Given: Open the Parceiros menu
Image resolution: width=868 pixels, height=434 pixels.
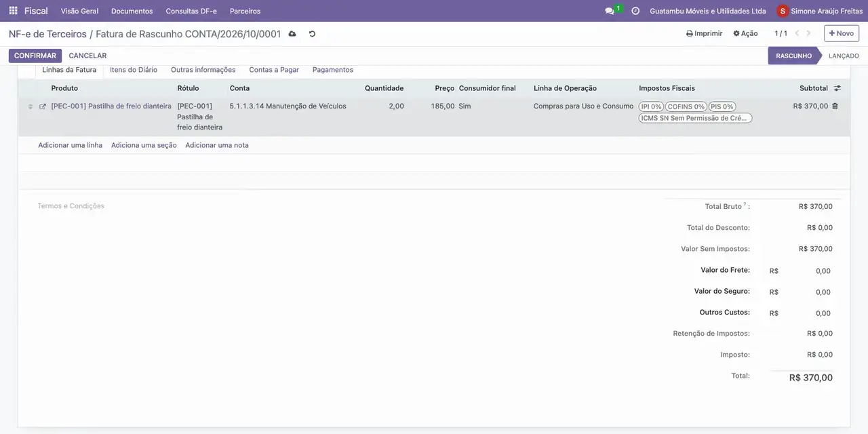Looking at the screenshot, I should pos(245,11).
